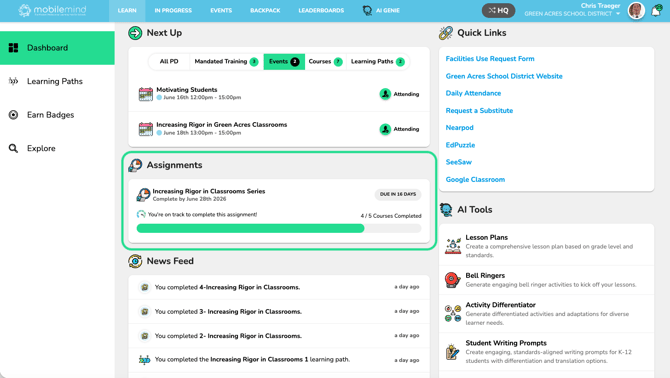
Task: Click Chris Traeger profile avatar
Action: [636, 11]
